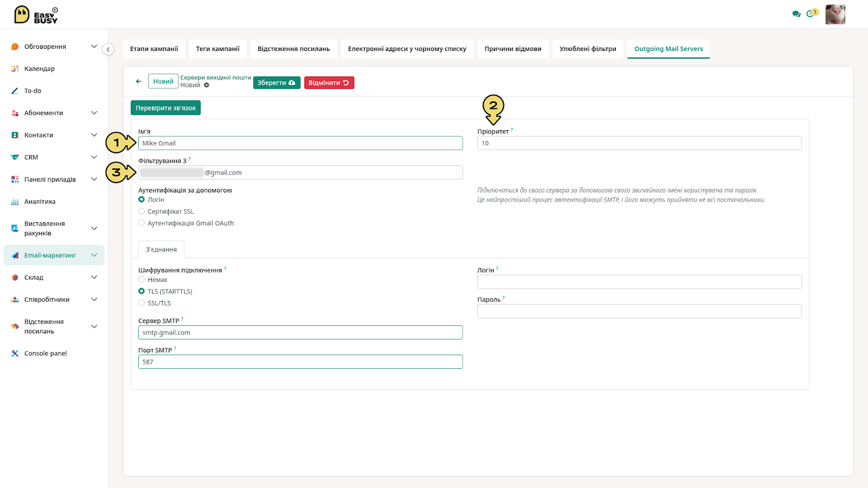Click the Абонементи sidebar icon
868x488 pixels.
pos(15,113)
